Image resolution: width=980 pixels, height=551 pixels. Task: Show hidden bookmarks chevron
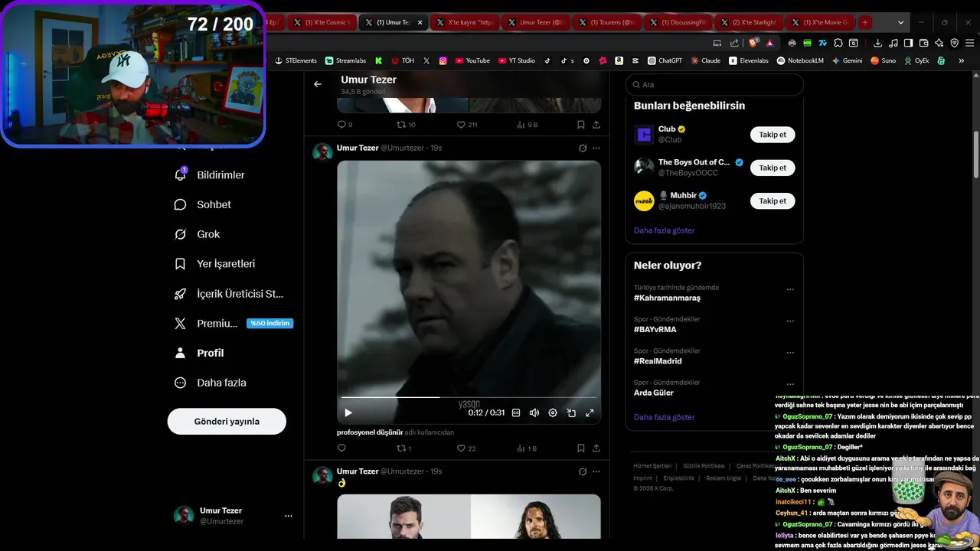click(963, 60)
